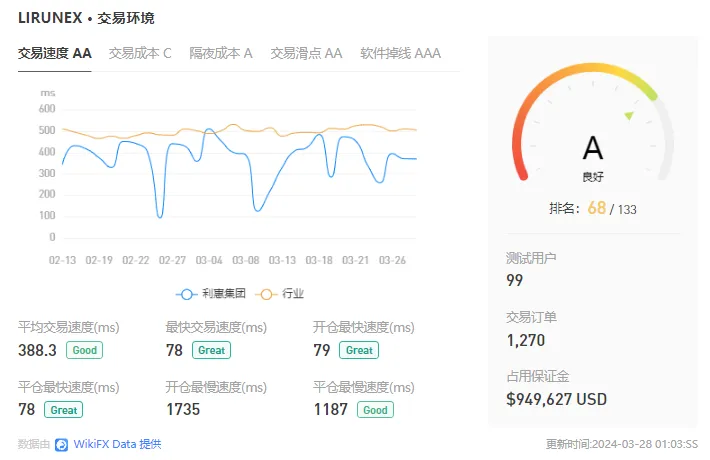Open the WikiFX Data 提供 link
710x460 pixels.
pos(117,444)
